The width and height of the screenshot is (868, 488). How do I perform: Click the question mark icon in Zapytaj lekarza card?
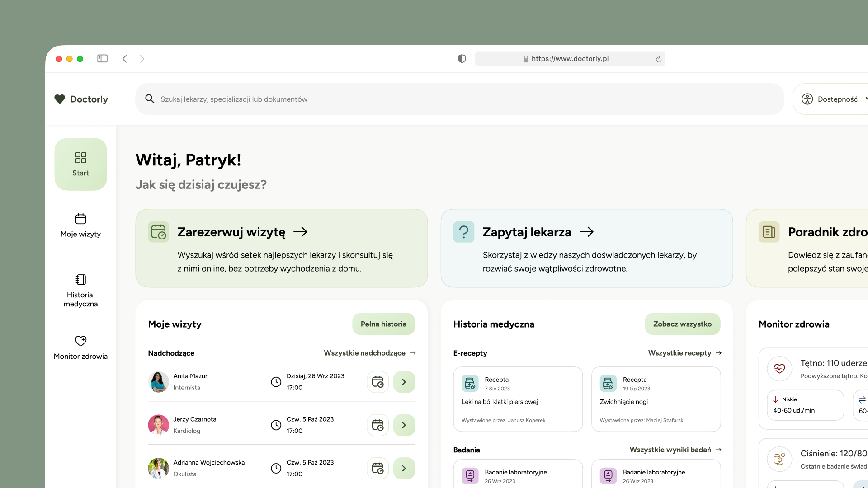[x=464, y=232]
